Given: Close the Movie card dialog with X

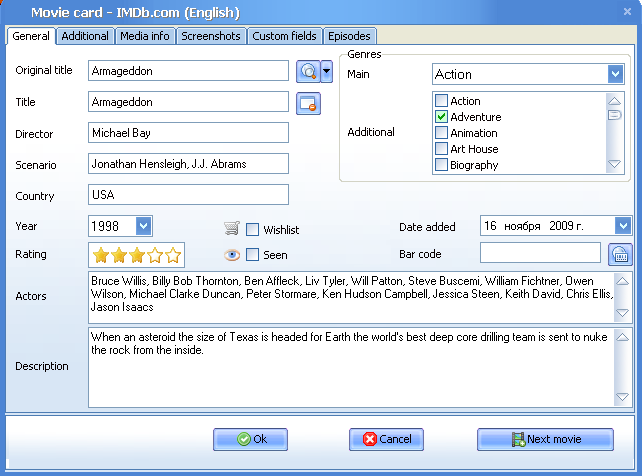Looking at the screenshot, I should 627,12.
